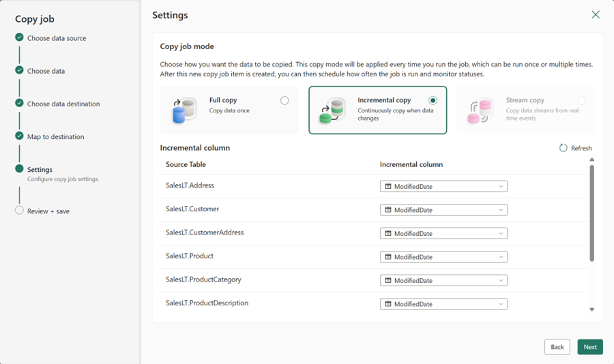
Task: Go to Choose data destination step
Action: 63,104
